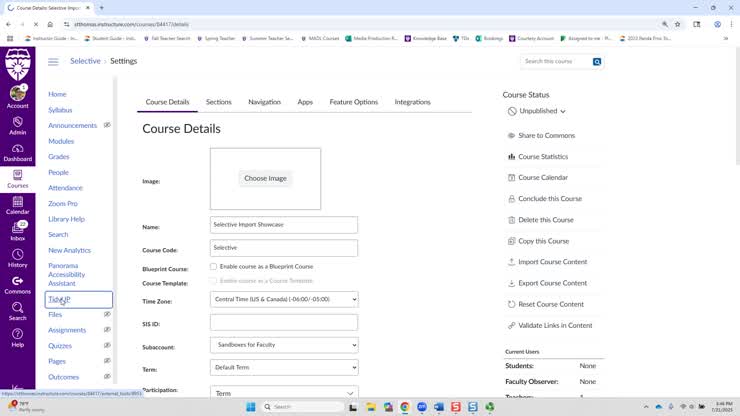Click Conclude this Course
This screenshot has height=416, width=740.
tap(545, 199)
